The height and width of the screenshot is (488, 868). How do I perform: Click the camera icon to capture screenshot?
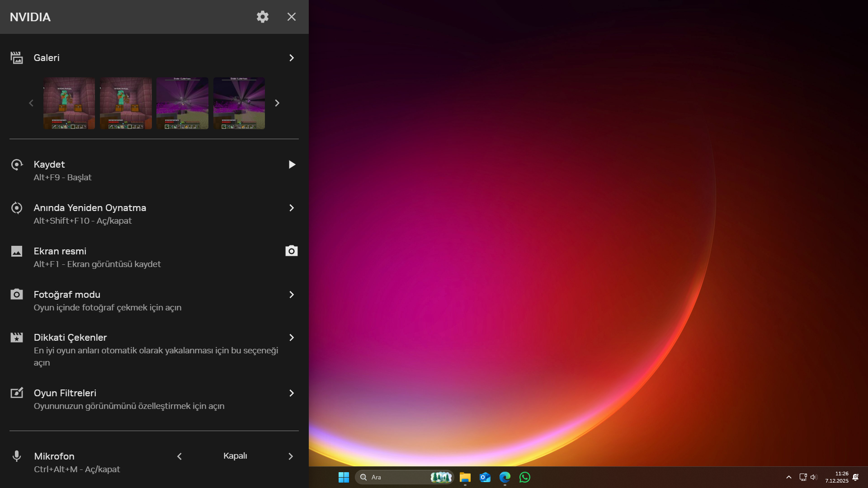click(292, 251)
